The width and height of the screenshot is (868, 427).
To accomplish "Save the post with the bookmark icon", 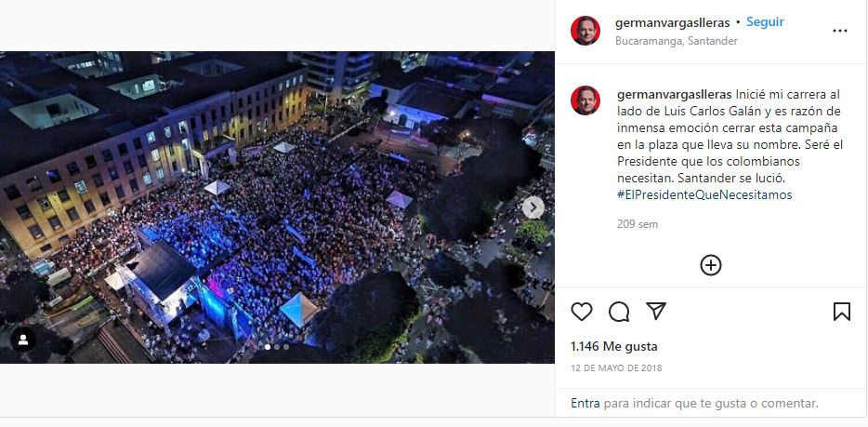I will pyautogui.click(x=841, y=312).
